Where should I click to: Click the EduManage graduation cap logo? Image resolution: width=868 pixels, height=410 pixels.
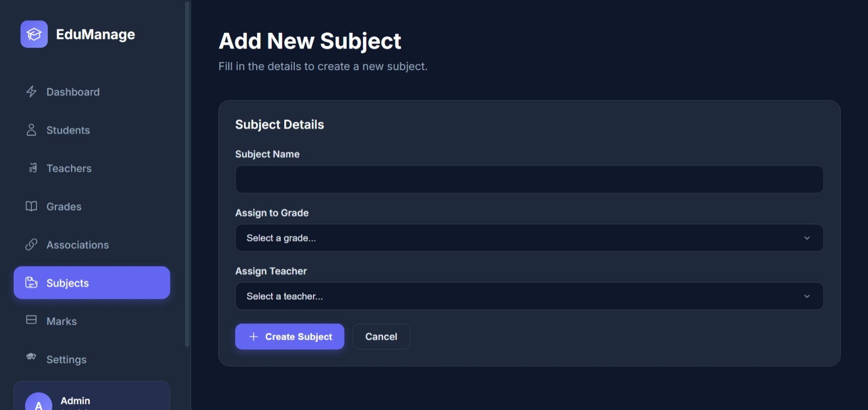34,34
